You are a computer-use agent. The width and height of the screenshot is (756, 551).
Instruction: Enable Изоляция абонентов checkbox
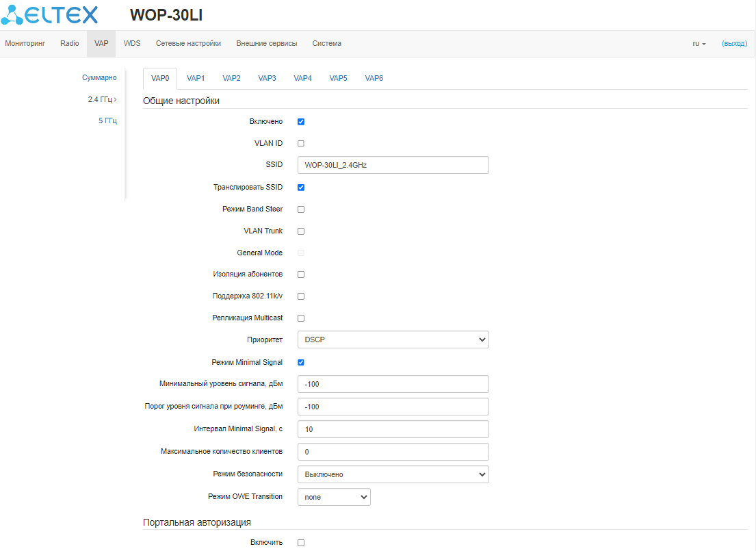point(301,274)
